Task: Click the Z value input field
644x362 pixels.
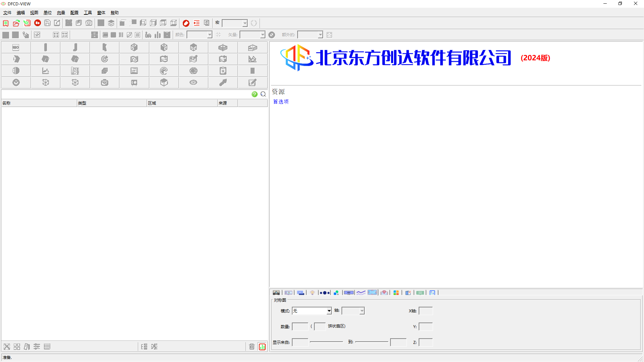Action: pos(426,342)
